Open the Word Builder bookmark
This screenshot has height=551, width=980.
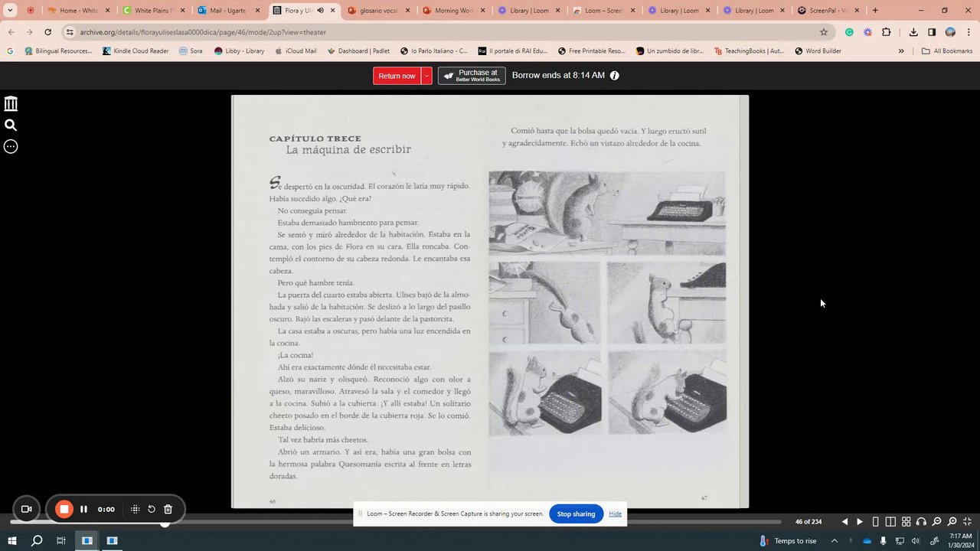[x=818, y=51]
